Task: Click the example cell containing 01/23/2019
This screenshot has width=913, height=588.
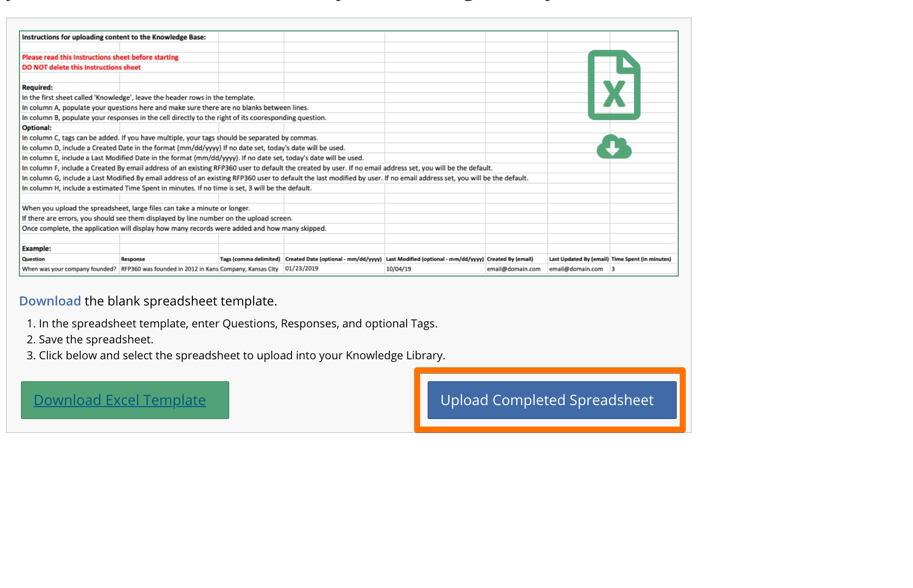Action: click(x=302, y=269)
